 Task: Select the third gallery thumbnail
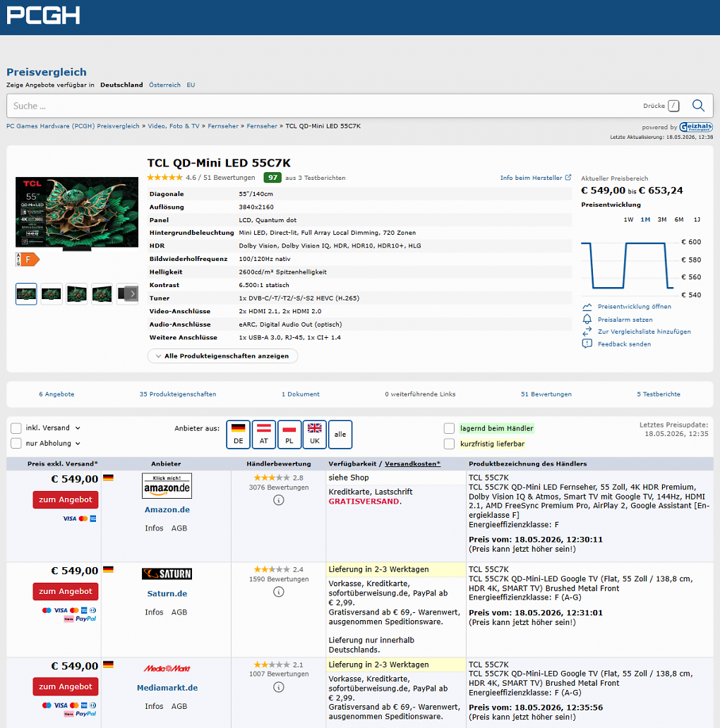[x=77, y=294]
